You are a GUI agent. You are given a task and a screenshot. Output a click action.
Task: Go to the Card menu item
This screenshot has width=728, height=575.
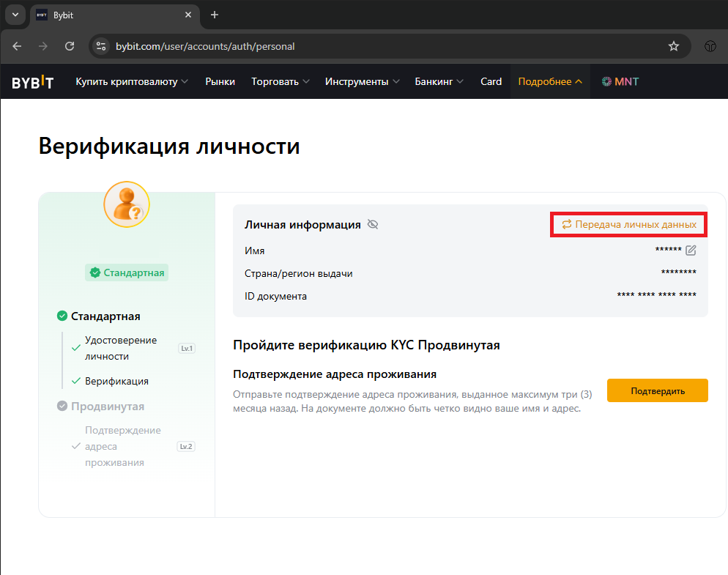(491, 81)
